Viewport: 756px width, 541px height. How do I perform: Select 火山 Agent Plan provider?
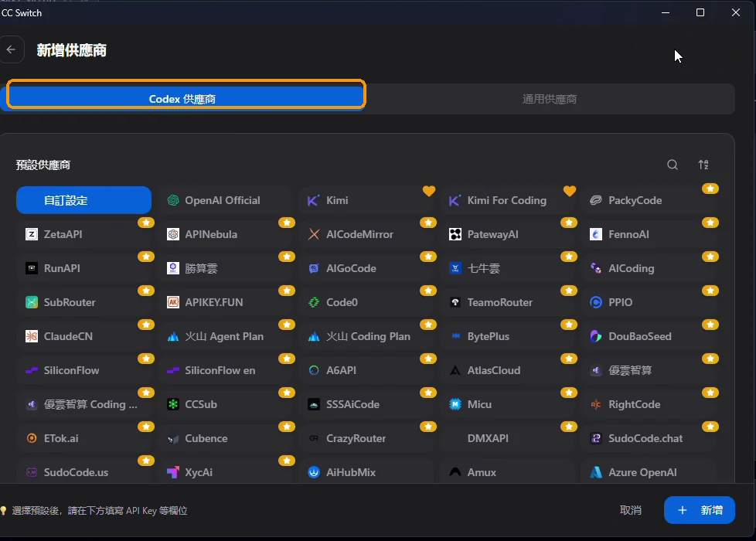click(225, 336)
